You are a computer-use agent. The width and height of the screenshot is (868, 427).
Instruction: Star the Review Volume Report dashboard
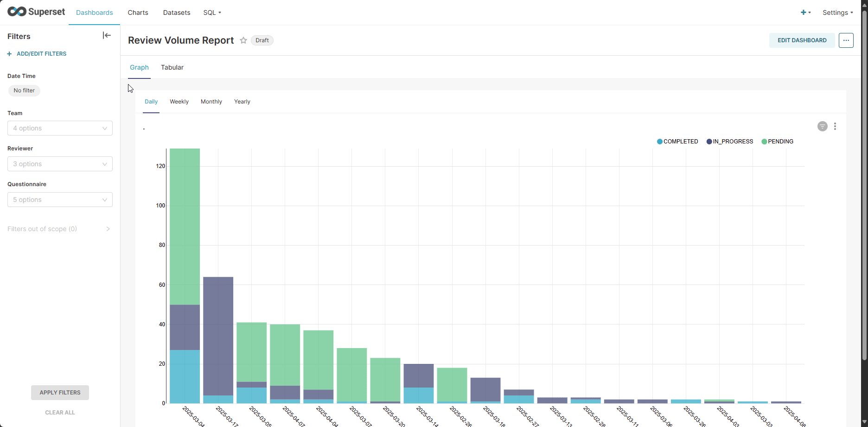[243, 40]
